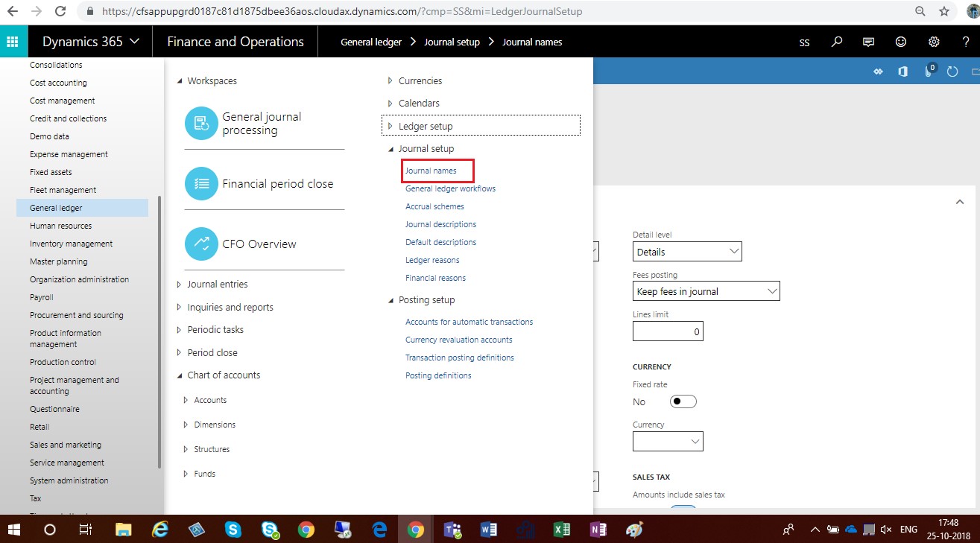This screenshot has height=543, width=980.
Task: Open the Dynamics 365 chevron menu
Action: pos(134,42)
